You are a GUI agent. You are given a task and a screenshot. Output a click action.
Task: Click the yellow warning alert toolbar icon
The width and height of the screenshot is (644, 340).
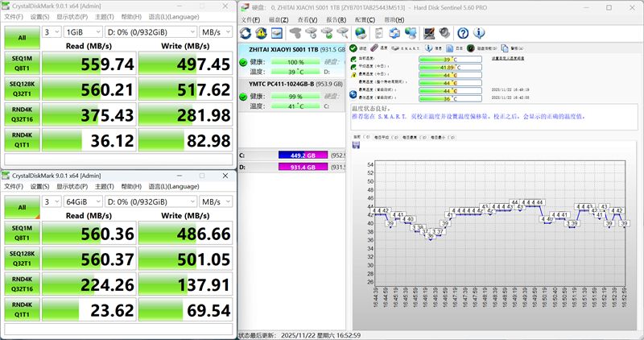pyautogui.click(x=262, y=33)
